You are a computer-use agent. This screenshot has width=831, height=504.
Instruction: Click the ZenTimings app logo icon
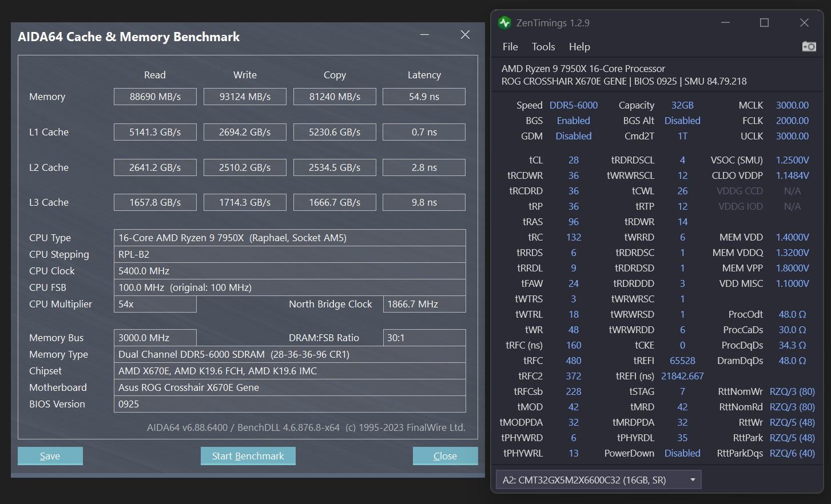click(x=504, y=23)
